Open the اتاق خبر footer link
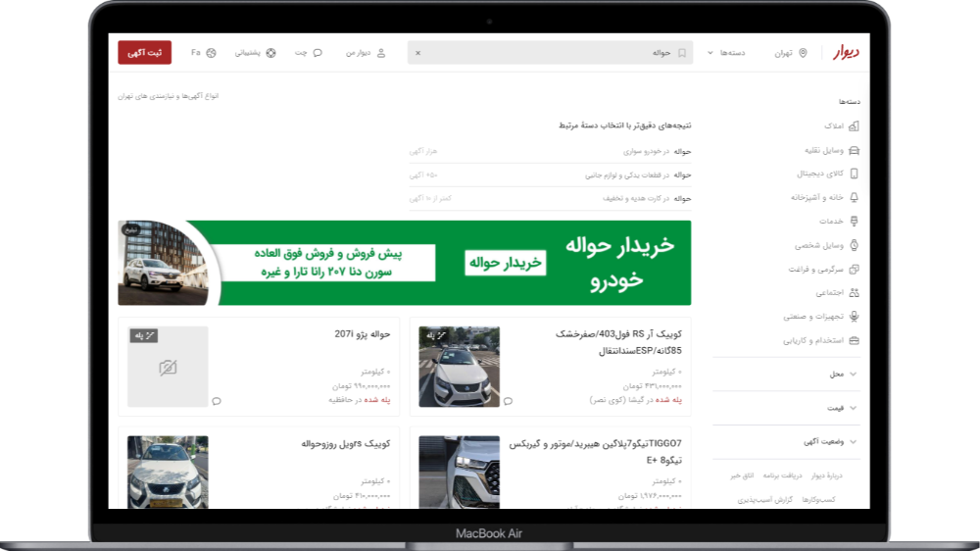This screenshot has height=551, width=980. (x=742, y=476)
